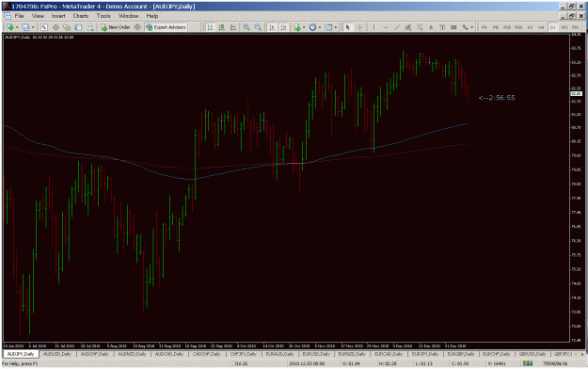This screenshot has height=369, width=588.
Task: Switch to the AUDUSD,Daily chart tab
Action: tap(57, 354)
